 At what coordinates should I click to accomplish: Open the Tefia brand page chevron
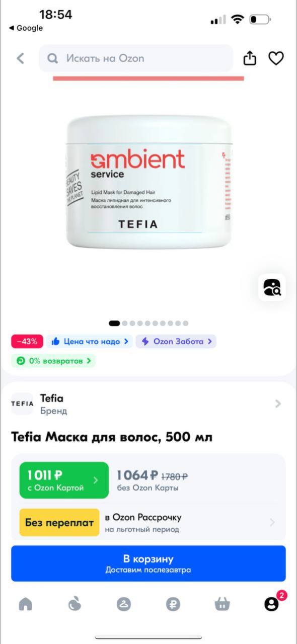pos(278,404)
